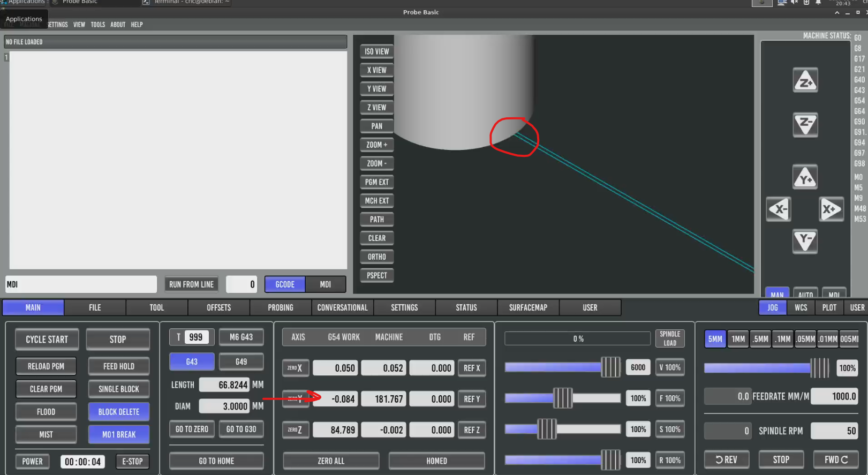Click the X+ jog arrow
The width and height of the screenshot is (868, 475).
[x=831, y=209]
